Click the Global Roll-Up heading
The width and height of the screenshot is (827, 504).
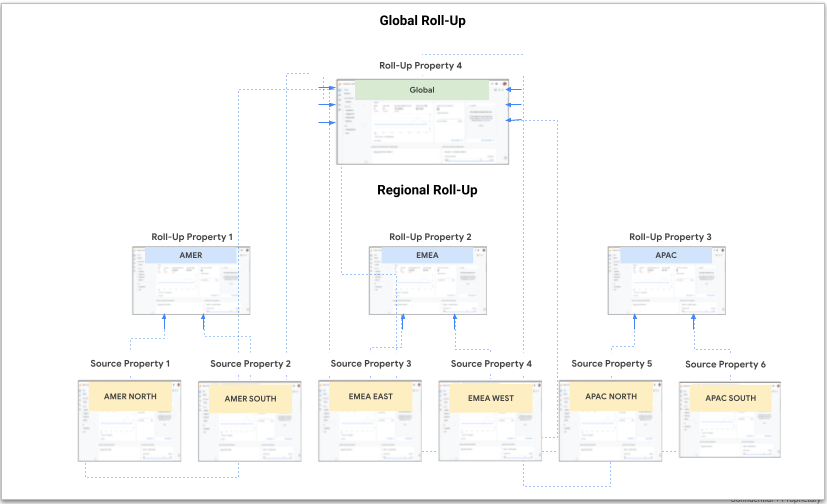(422, 21)
